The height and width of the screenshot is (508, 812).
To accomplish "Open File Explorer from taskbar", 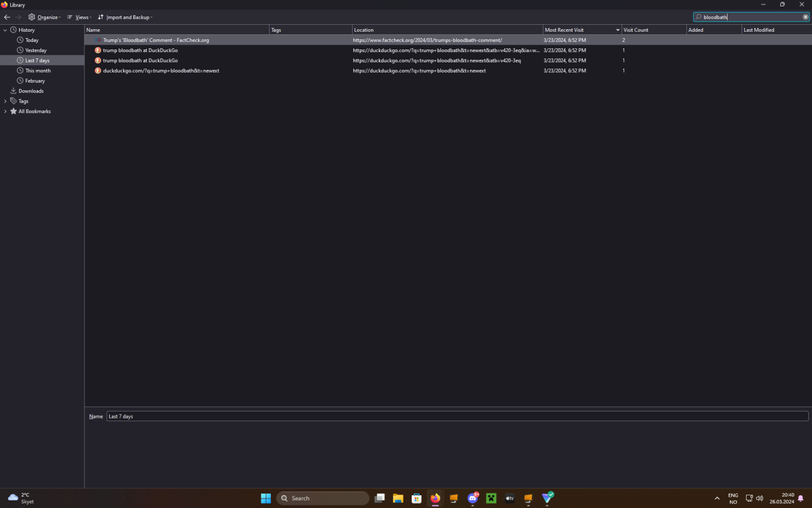I will [x=398, y=498].
